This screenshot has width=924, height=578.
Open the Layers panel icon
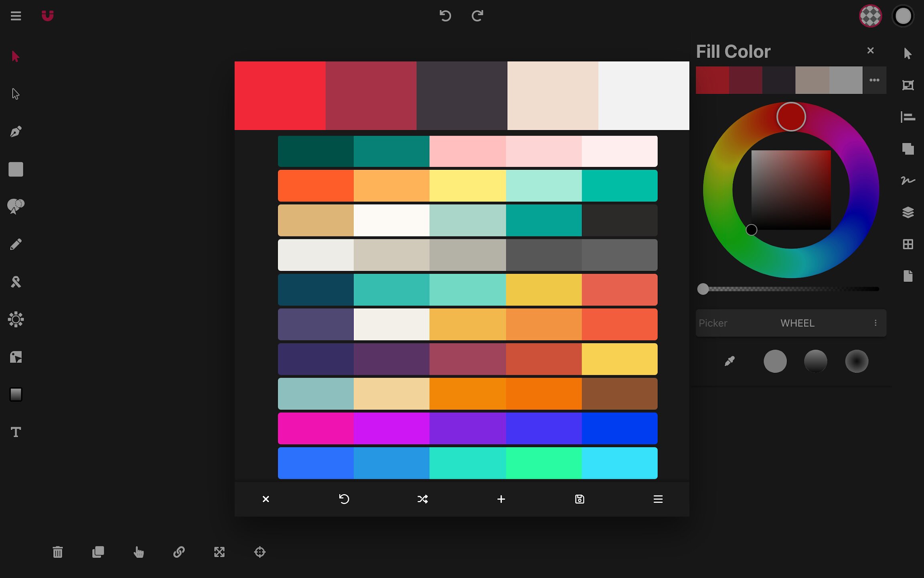pos(908,212)
